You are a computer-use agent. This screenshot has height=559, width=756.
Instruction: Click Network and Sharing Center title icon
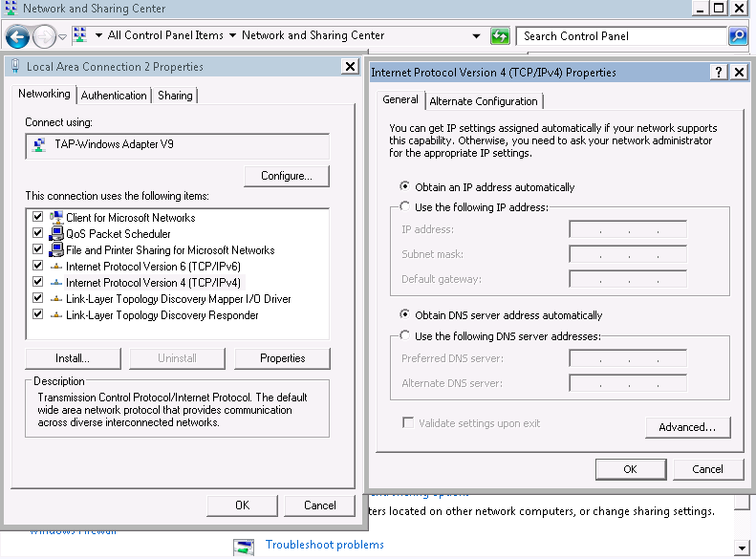click(11, 8)
